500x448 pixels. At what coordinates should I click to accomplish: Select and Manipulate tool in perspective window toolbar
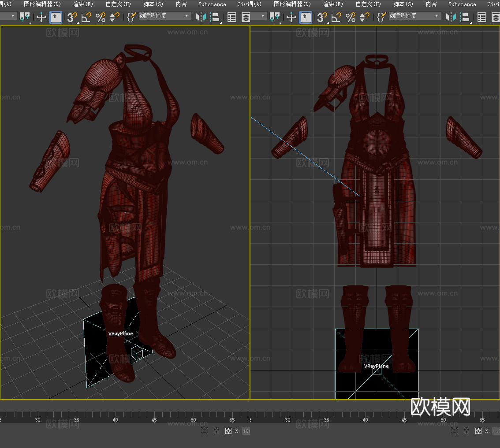pyautogui.click(x=41, y=17)
